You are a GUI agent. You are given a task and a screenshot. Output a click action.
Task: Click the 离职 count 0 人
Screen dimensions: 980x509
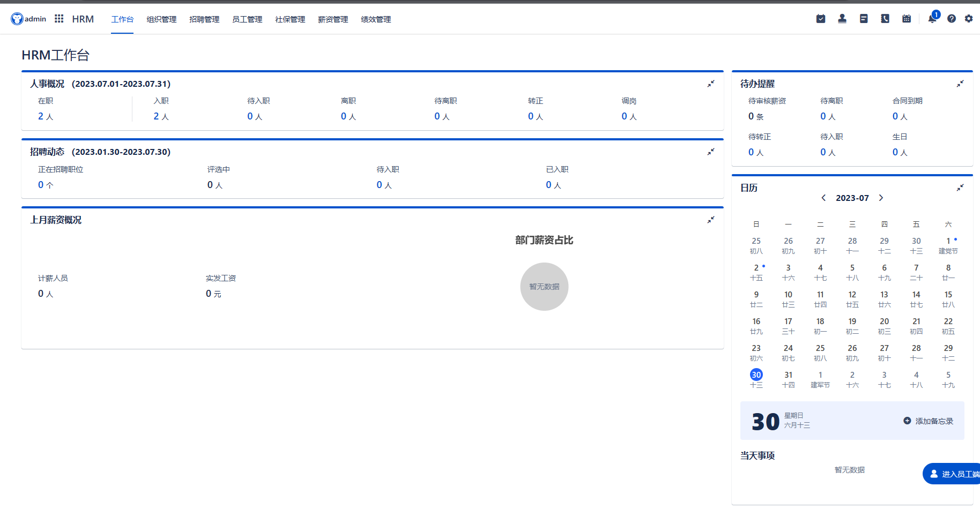[348, 116]
